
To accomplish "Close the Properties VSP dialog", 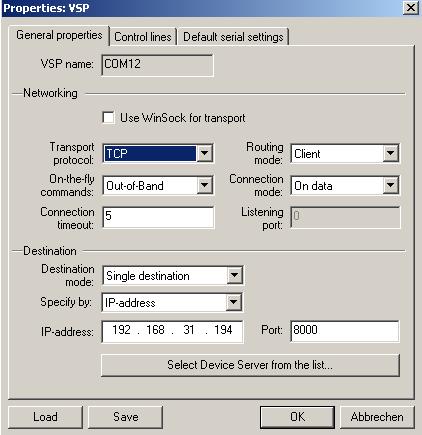I will pyautogui.click(x=410, y=8).
